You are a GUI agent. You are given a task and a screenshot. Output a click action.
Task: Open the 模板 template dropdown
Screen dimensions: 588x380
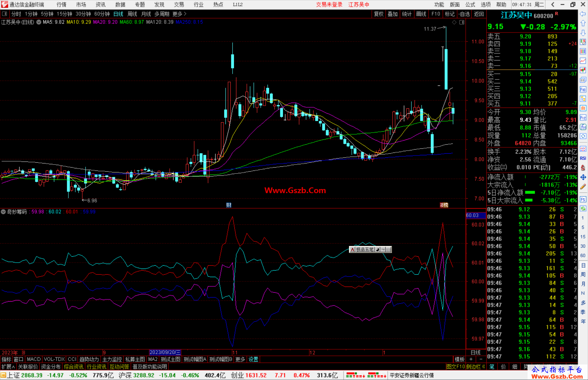click(x=460, y=360)
